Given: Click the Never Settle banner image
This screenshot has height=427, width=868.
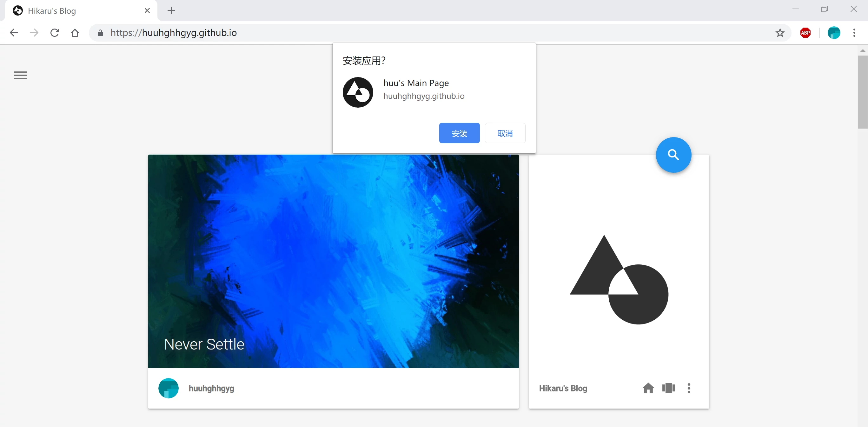Looking at the screenshot, I should click(x=333, y=261).
